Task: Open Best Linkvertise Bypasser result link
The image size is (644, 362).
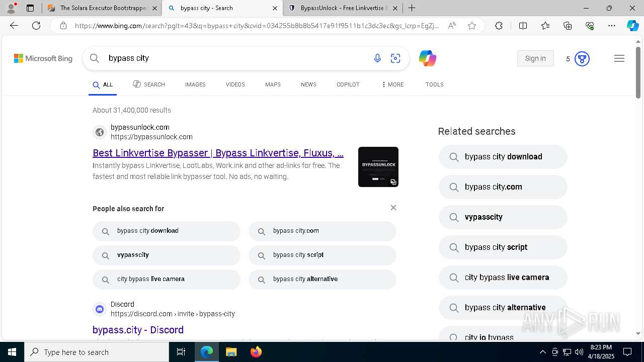Action: (x=218, y=153)
